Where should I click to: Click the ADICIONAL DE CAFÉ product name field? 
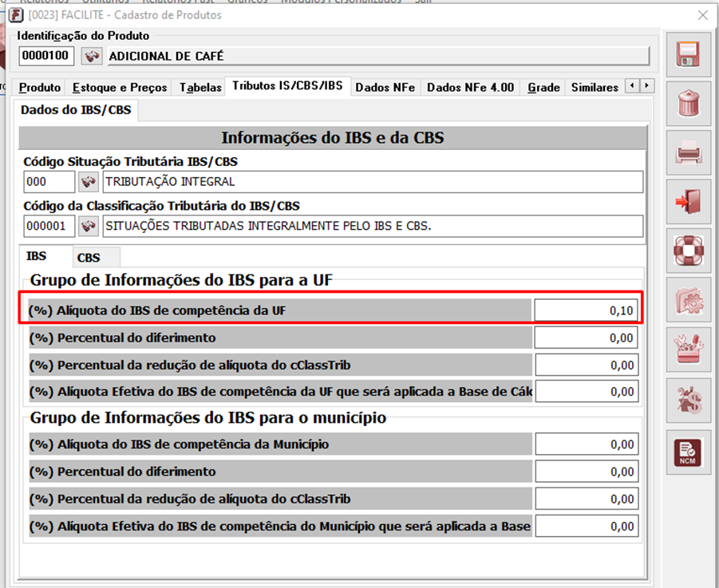pyautogui.click(x=377, y=57)
